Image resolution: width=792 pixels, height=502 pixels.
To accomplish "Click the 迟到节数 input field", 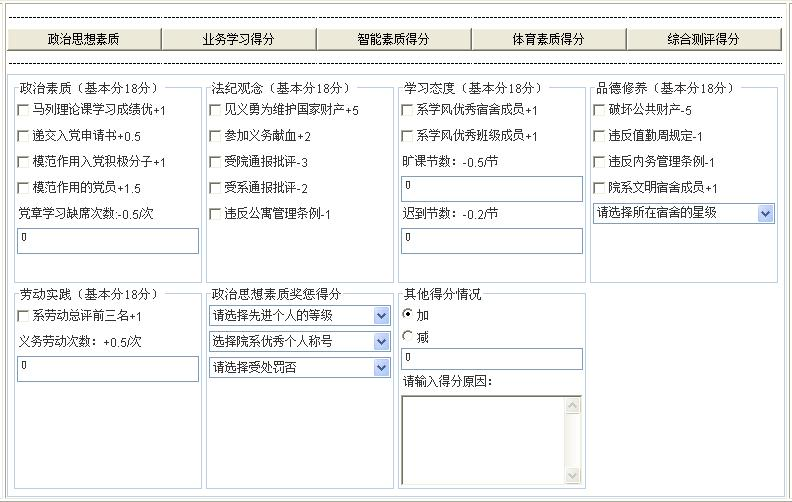I will pyautogui.click(x=492, y=241).
